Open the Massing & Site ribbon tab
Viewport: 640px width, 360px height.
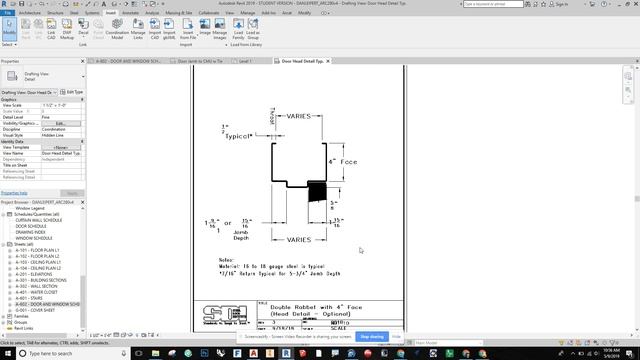pyautogui.click(x=179, y=13)
